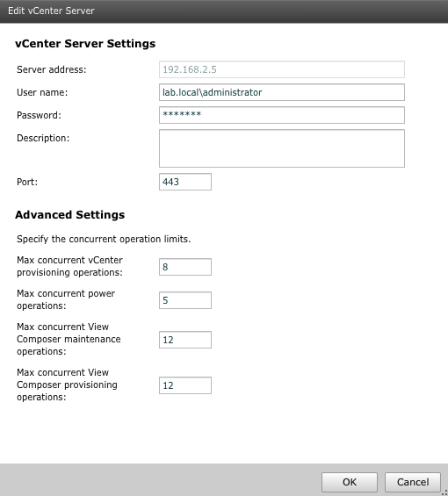The width and height of the screenshot is (448, 496).
Task: Cancel editing the vCenter Server
Action: pyautogui.click(x=413, y=482)
